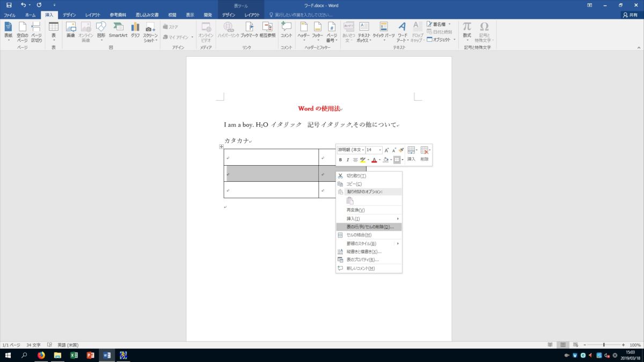Insert a text box (テキストボックス)
This screenshot has width=644, height=362.
click(x=364, y=32)
